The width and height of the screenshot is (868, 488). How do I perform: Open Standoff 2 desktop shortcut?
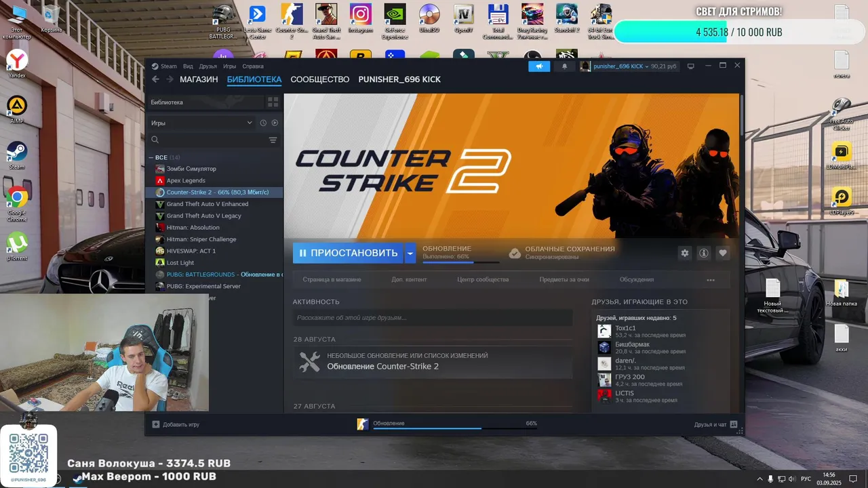pyautogui.click(x=567, y=19)
